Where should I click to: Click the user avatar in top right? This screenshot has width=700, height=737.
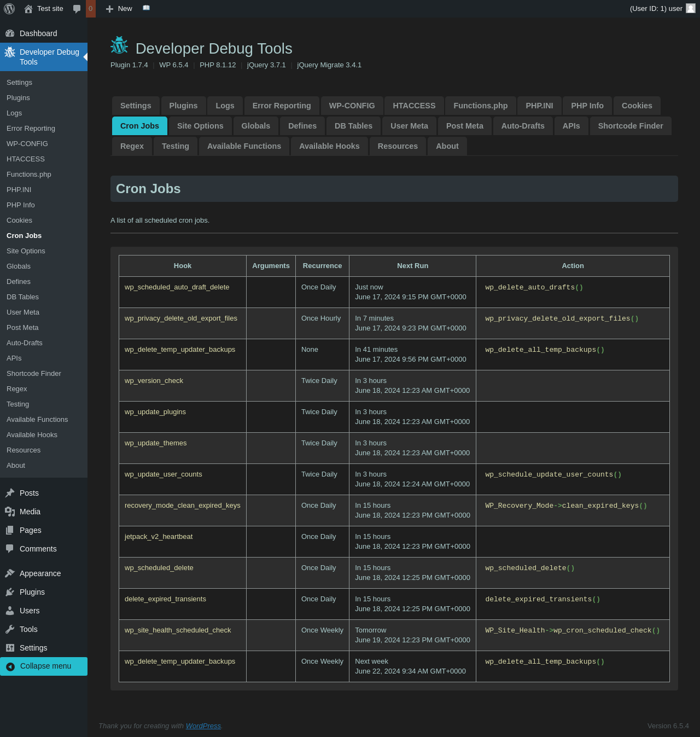691,8
